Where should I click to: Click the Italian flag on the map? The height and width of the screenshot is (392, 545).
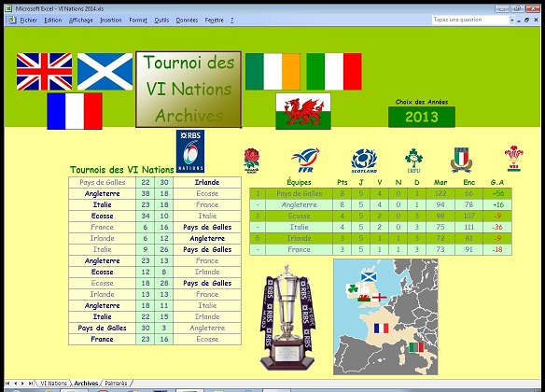tap(416, 347)
